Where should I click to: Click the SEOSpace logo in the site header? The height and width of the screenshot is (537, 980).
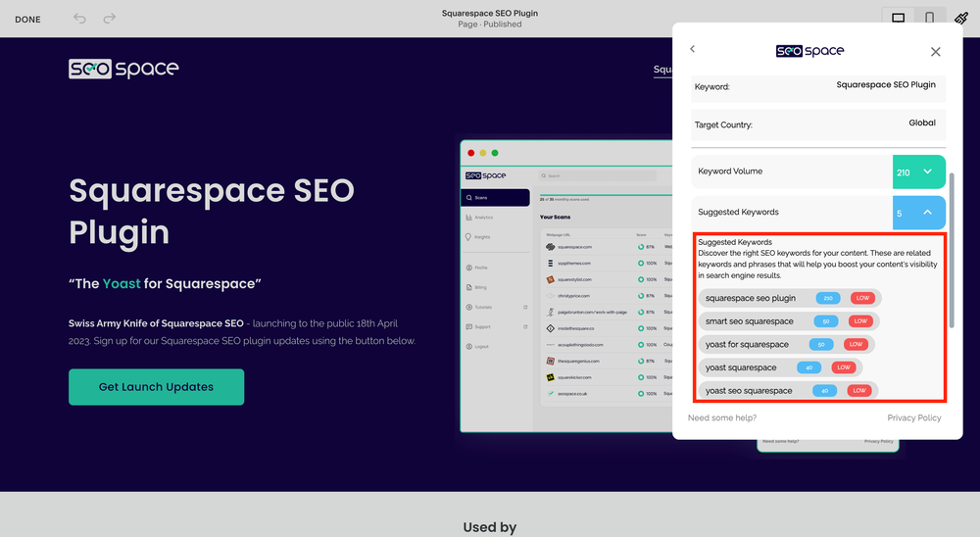click(x=123, y=69)
